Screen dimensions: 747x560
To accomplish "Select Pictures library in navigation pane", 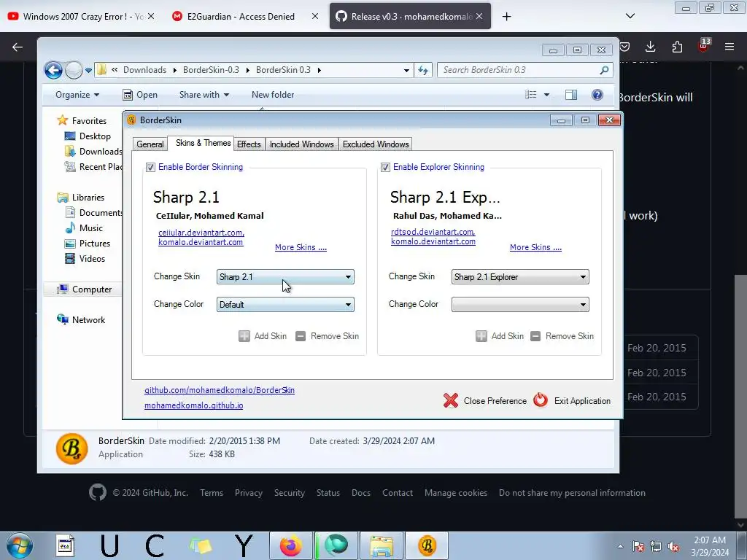I will 88,244.
